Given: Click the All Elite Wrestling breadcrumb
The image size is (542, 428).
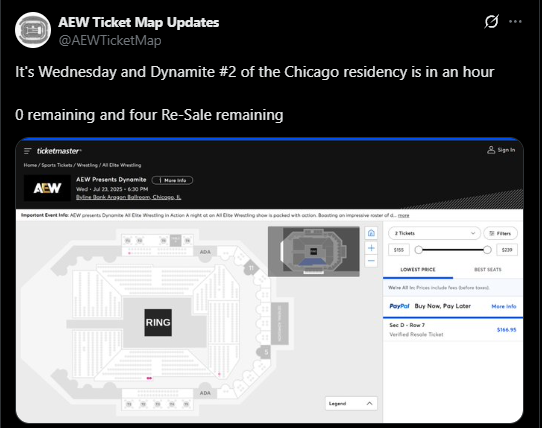Looking at the screenshot, I should tap(122, 165).
